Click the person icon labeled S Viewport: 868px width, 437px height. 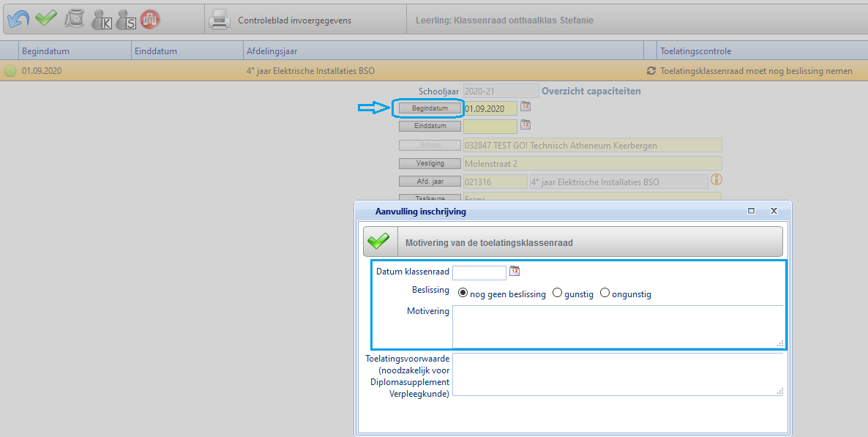click(126, 20)
